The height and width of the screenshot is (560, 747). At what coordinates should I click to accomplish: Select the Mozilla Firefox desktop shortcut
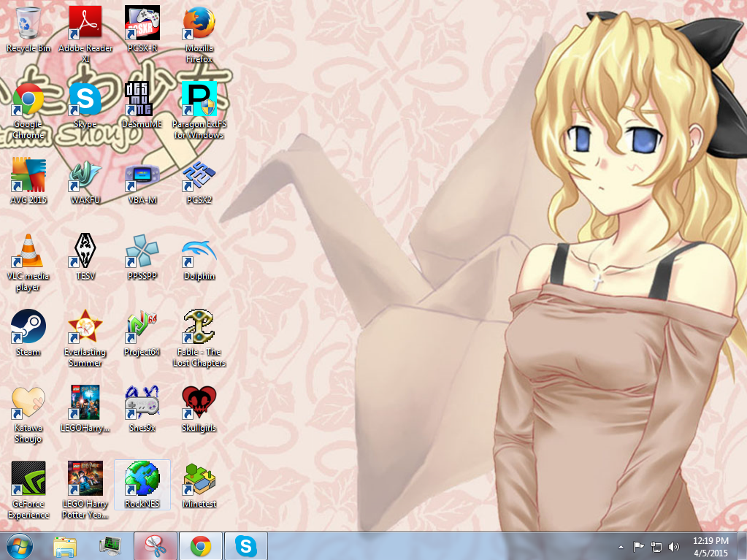[x=199, y=34]
